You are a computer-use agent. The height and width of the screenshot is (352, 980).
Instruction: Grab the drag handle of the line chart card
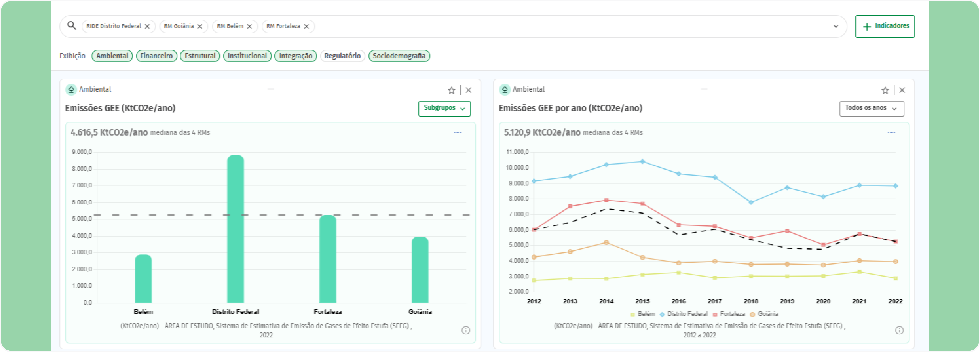704,89
